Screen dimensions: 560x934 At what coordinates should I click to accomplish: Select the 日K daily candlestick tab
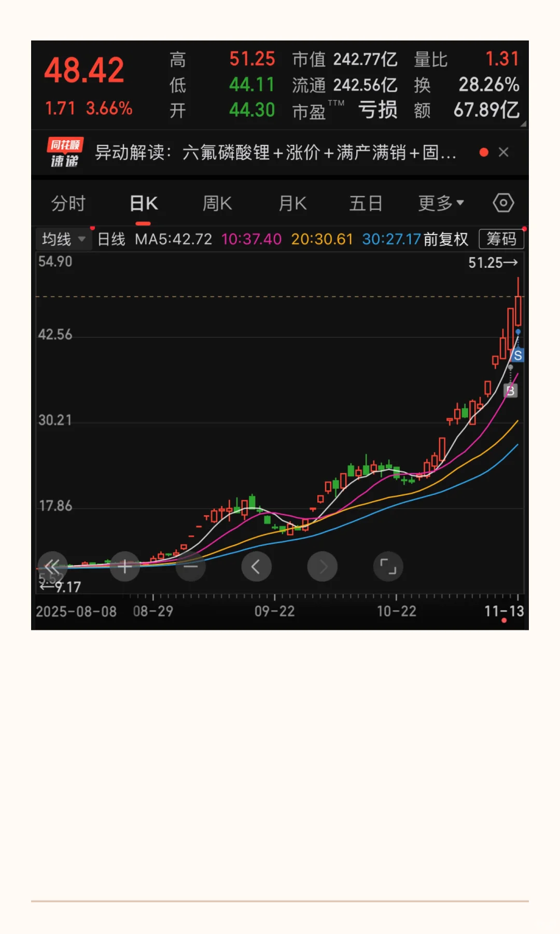click(x=144, y=203)
